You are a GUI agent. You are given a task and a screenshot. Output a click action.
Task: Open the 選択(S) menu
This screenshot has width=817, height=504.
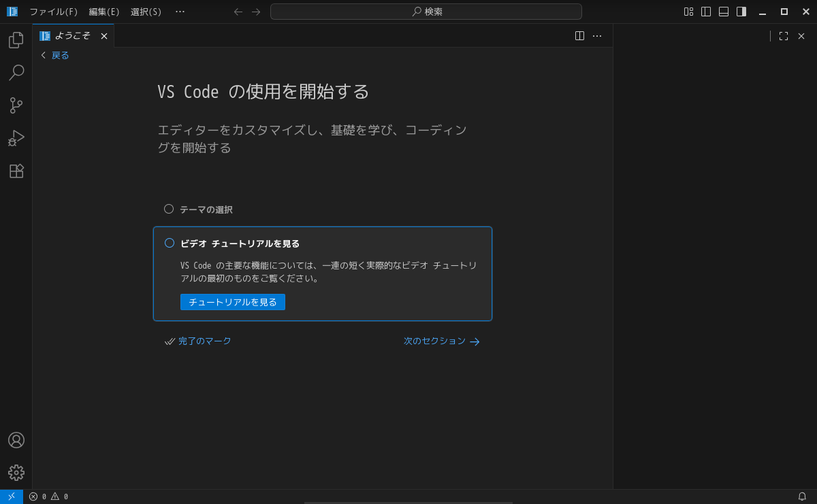(146, 12)
